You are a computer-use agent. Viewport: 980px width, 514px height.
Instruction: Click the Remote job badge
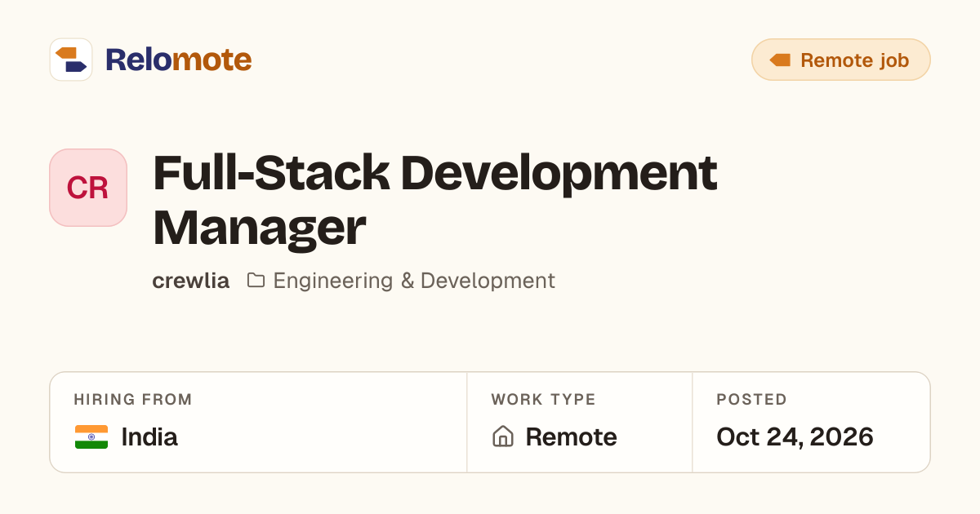click(841, 60)
